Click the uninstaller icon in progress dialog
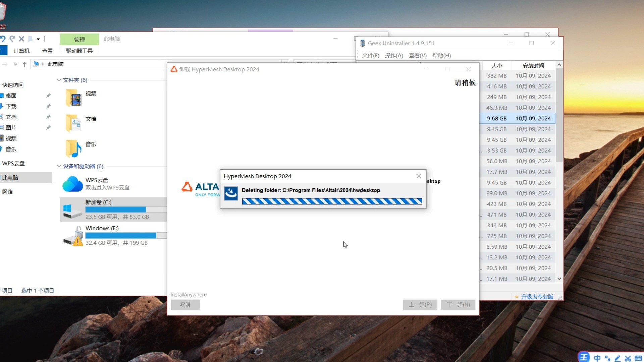Viewport: 644px width, 362px height. click(x=231, y=193)
